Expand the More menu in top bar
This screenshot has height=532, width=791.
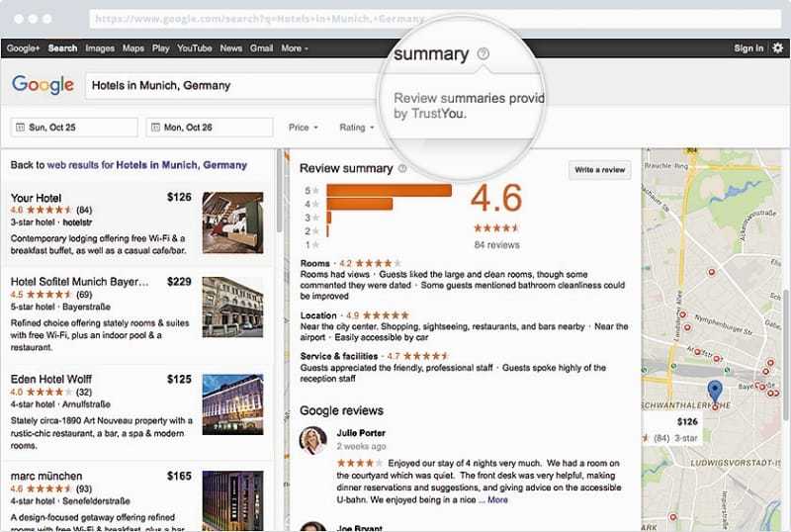[294, 48]
